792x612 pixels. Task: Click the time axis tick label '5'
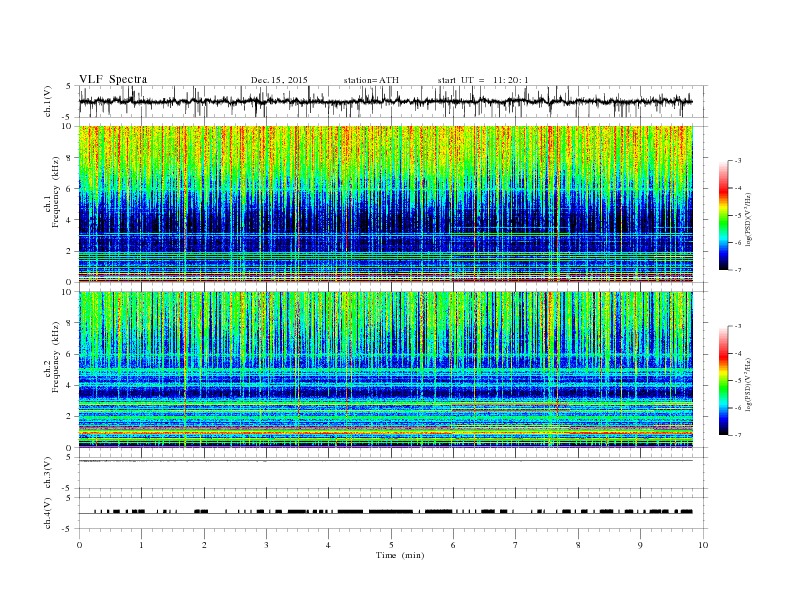[x=391, y=545]
